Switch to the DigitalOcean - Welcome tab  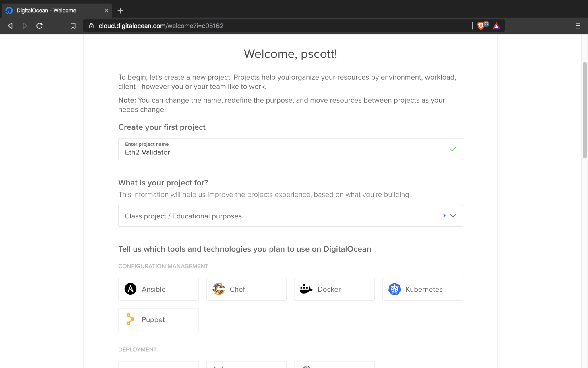(x=57, y=11)
